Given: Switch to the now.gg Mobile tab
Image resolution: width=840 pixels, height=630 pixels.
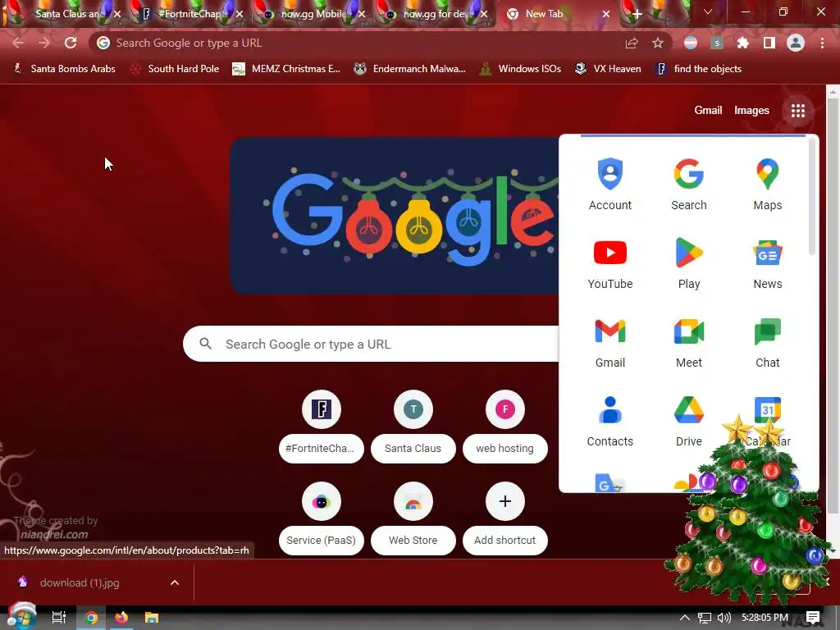Looking at the screenshot, I should coord(311,14).
